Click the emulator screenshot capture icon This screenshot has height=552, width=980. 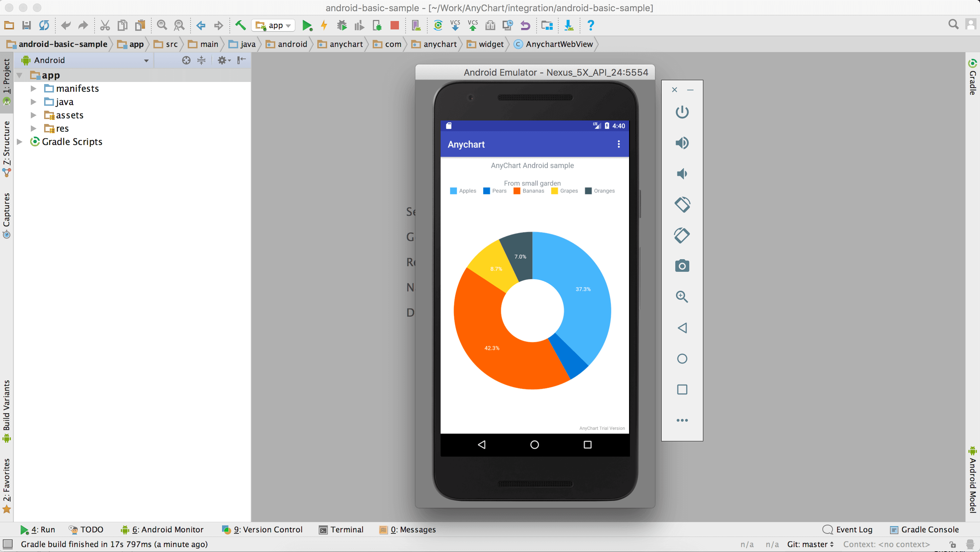point(681,265)
